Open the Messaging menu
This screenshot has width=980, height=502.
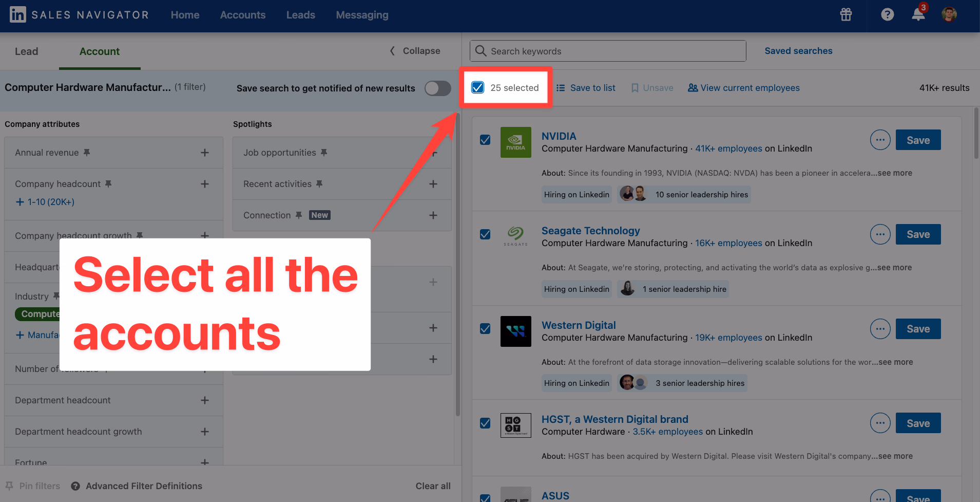coord(362,15)
